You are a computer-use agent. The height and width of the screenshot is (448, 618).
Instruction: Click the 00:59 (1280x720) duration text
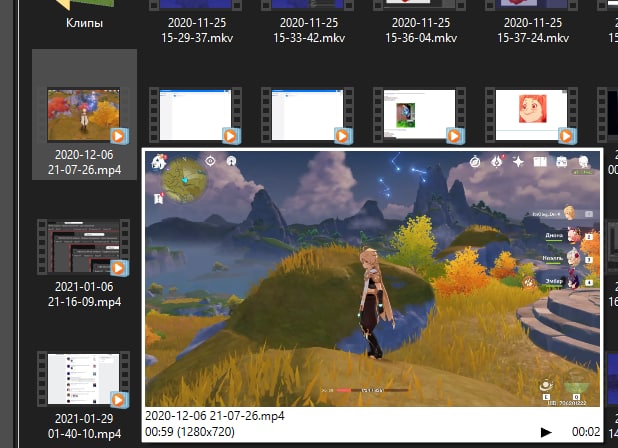tap(190, 432)
